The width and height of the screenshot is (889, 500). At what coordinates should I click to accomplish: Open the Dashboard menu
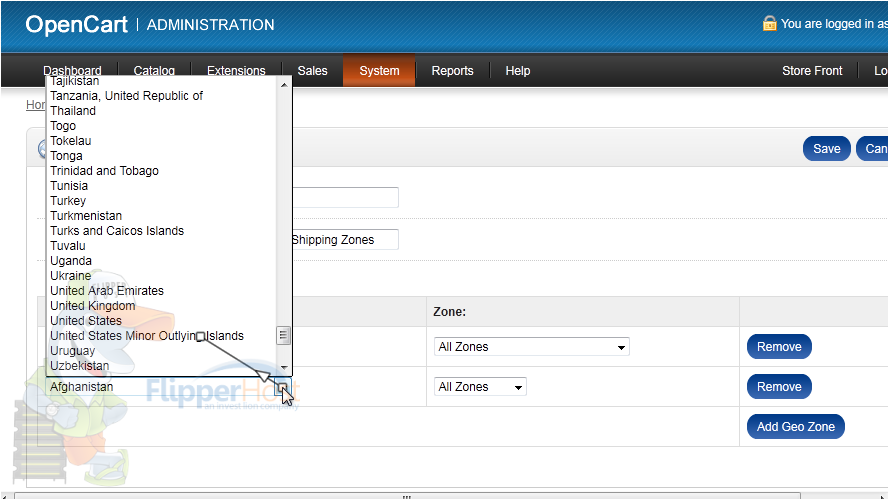point(72,71)
